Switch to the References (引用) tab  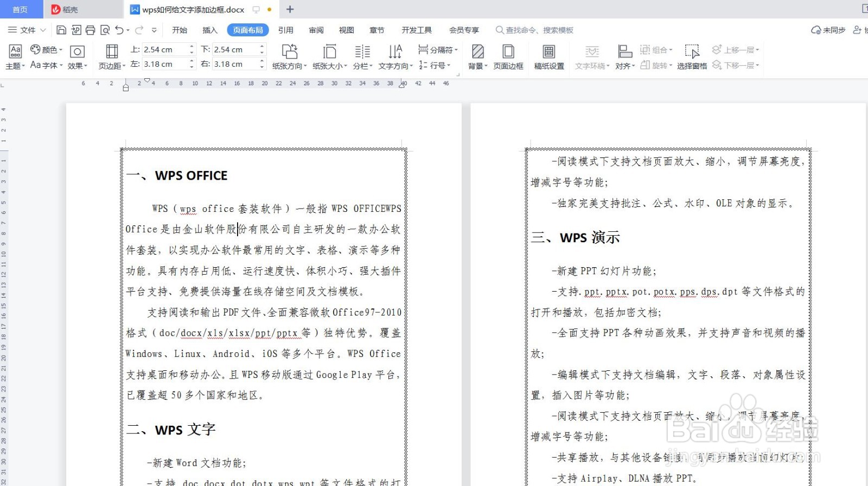pyautogui.click(x=286, y=30)
